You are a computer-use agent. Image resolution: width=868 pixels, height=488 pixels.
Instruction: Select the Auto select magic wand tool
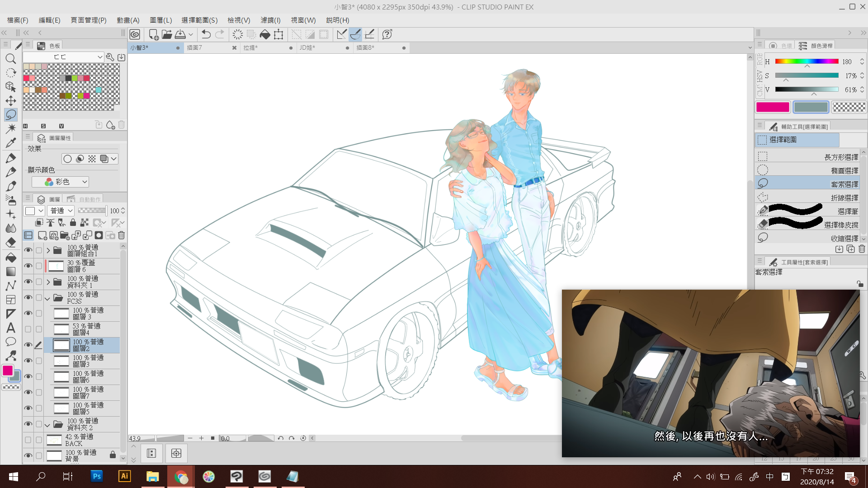click(11, 129)
